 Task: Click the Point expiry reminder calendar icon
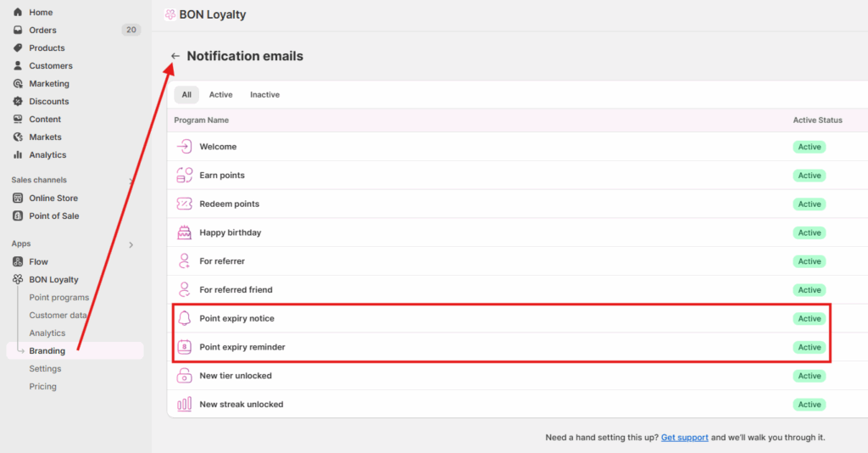(184, 347)
